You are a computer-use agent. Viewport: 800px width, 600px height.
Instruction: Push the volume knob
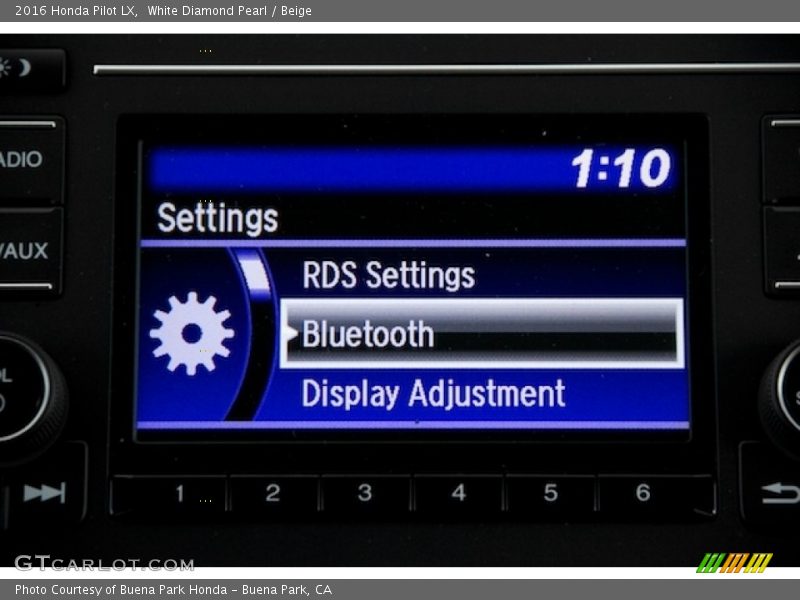tap(27, 390)
